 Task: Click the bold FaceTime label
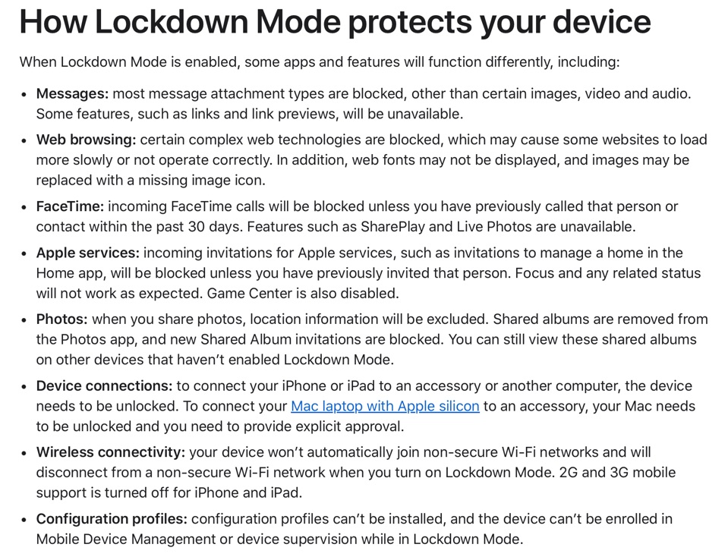pyautogui.click(x=70, y=206)
